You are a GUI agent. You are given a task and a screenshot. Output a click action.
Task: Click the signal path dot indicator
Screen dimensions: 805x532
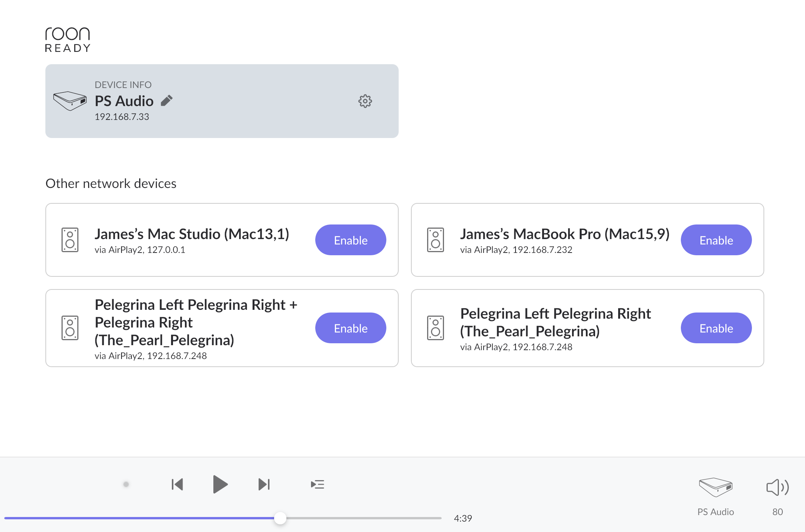click(x=126, y=484)
